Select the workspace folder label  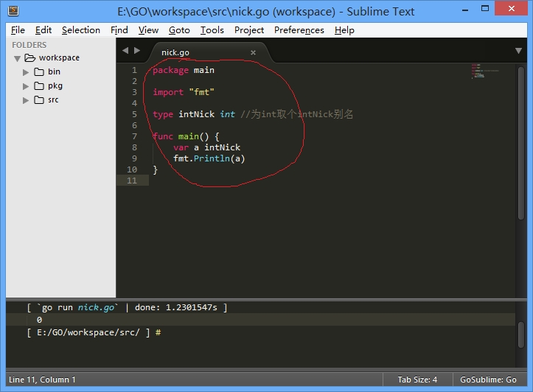tap(59, 57)
